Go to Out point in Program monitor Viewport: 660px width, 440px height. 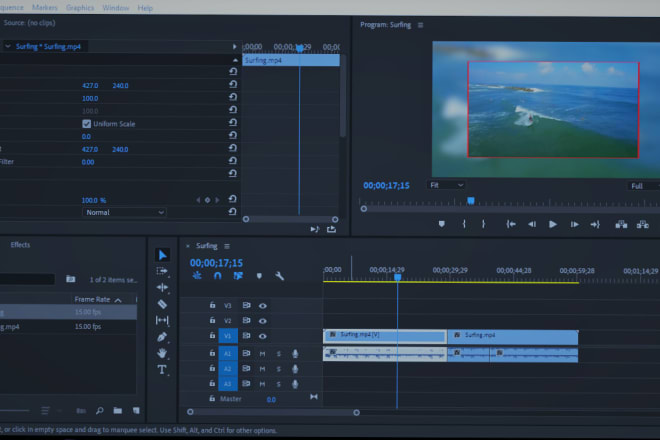coord(595,224)
